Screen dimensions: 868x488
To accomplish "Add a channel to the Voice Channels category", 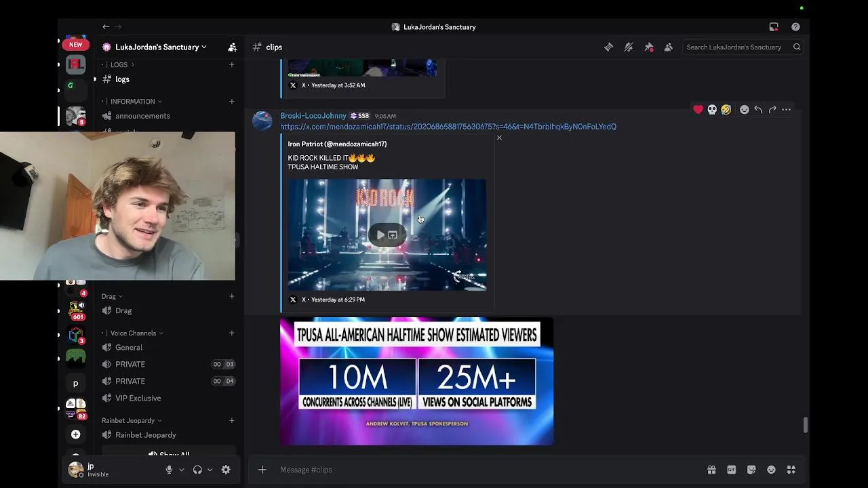I will [232, 333].
